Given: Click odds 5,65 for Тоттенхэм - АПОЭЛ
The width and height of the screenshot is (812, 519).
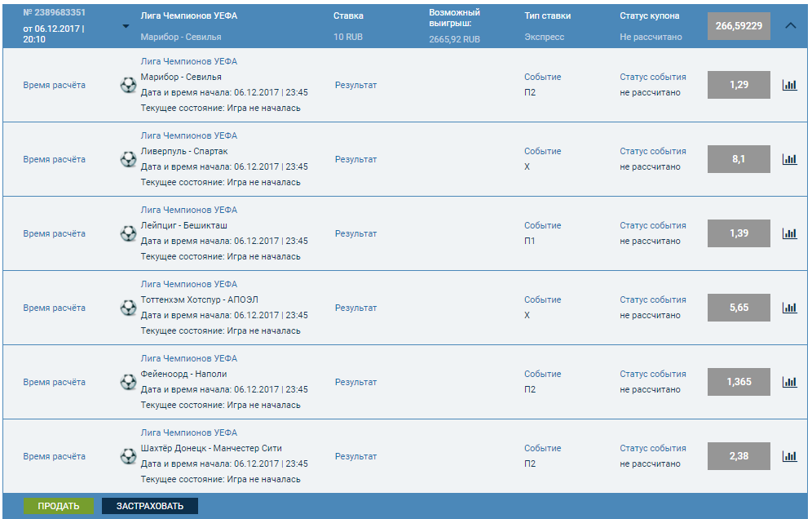Looking at the screenshot, I should point(739,308).
